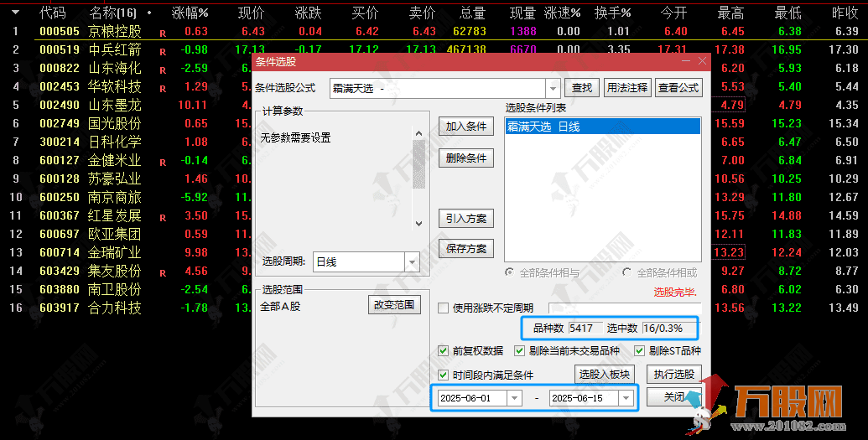Click the 代码 column header
868x440 pixels.
click(53, 13)
